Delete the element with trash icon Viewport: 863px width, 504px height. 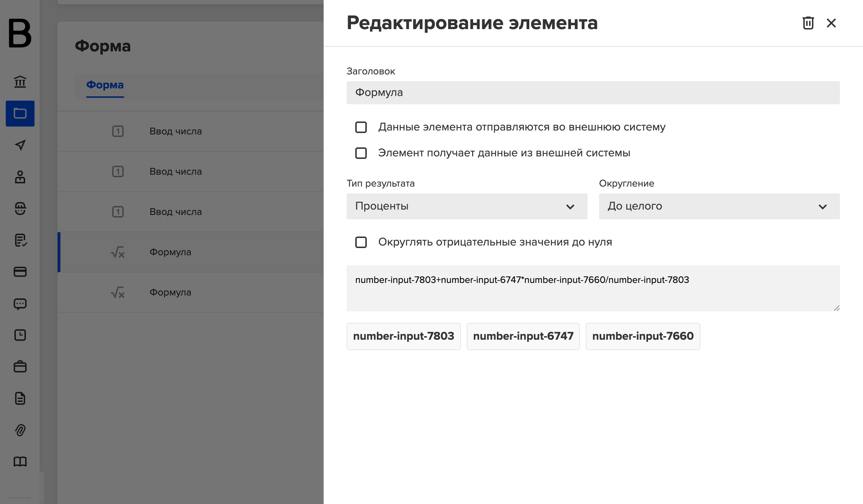tap(808, 23)
